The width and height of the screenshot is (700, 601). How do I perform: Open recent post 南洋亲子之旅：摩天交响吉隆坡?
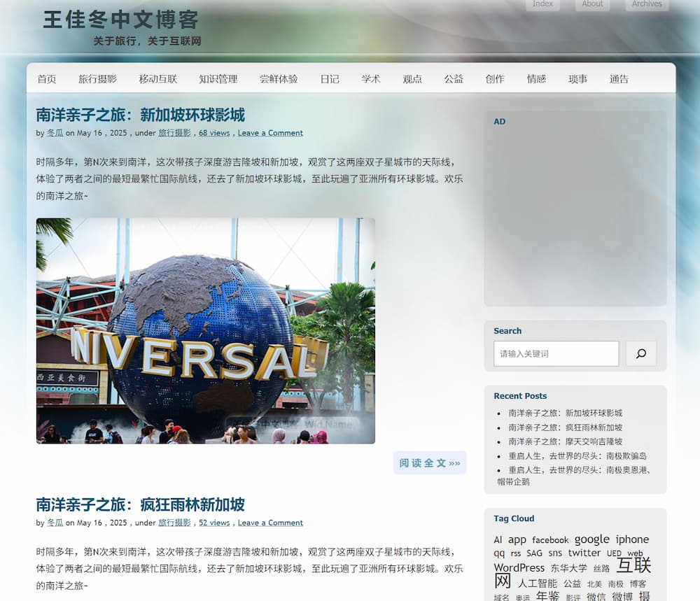pos(565,441)
